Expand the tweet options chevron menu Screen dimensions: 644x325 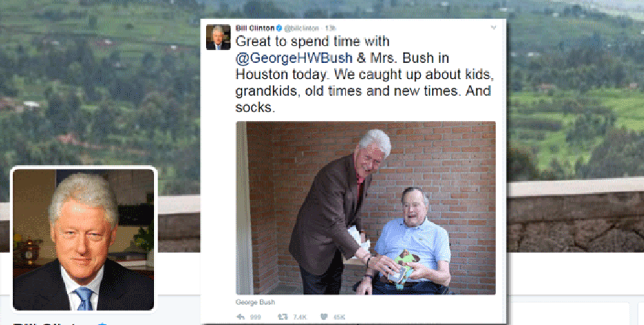pyautogui.click(x=493, y=28)
